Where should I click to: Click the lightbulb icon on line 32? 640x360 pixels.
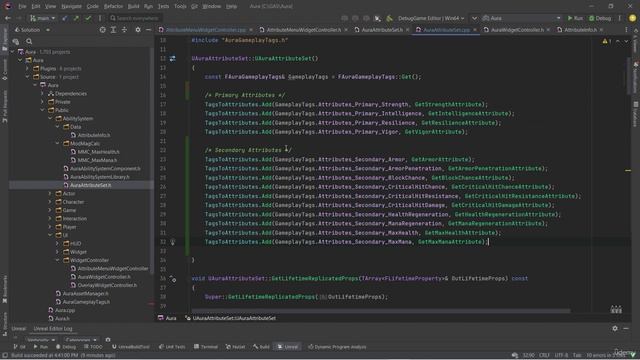pos(173,242)
